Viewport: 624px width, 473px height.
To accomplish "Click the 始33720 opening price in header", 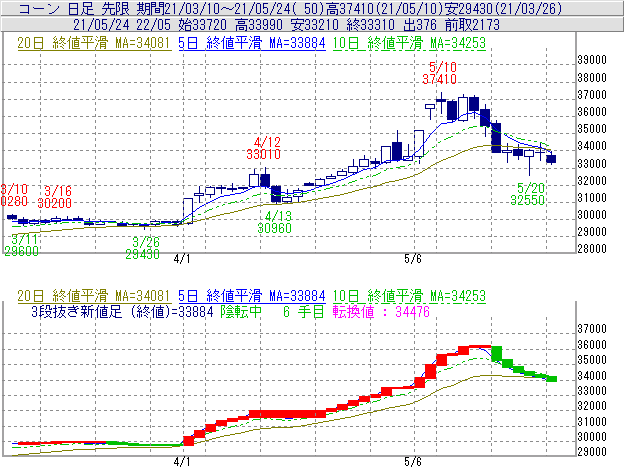I will tap(203, 25).
